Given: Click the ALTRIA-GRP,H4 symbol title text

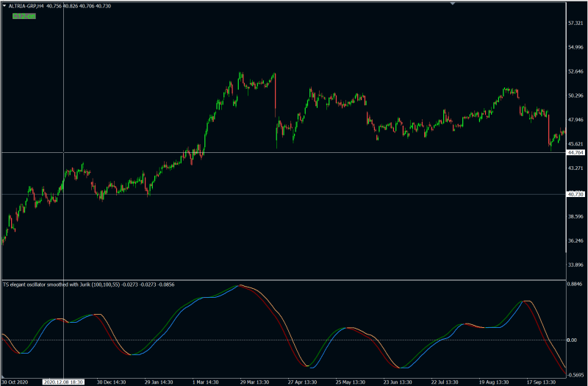Looking at the screenshot, I should (26, 6).
